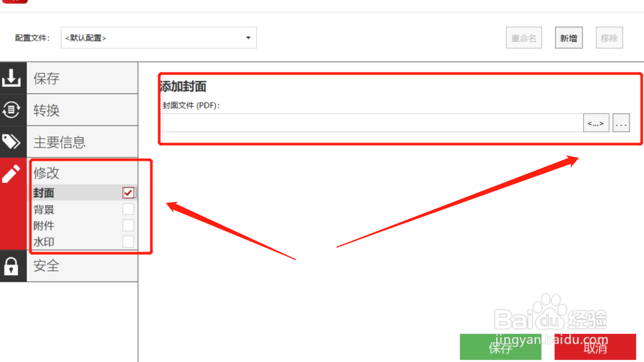Click the tag icon beside 主要信息

[11, 142]
